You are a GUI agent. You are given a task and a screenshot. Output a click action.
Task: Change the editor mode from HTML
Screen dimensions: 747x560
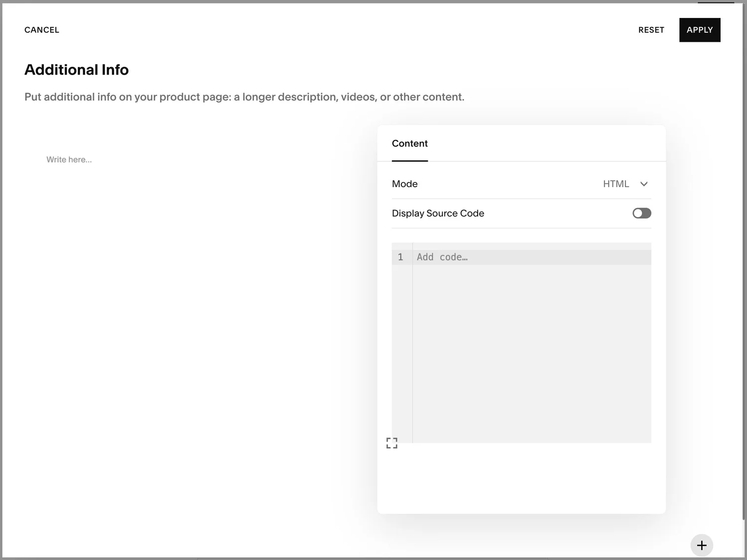pos(625,184)
